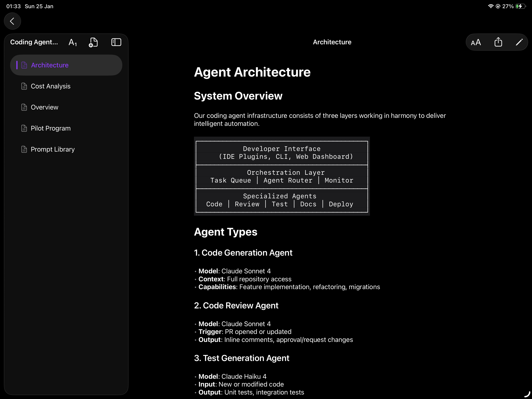Open the Cost Analysis note
This screenshot has height=399, width=532.
50,86
